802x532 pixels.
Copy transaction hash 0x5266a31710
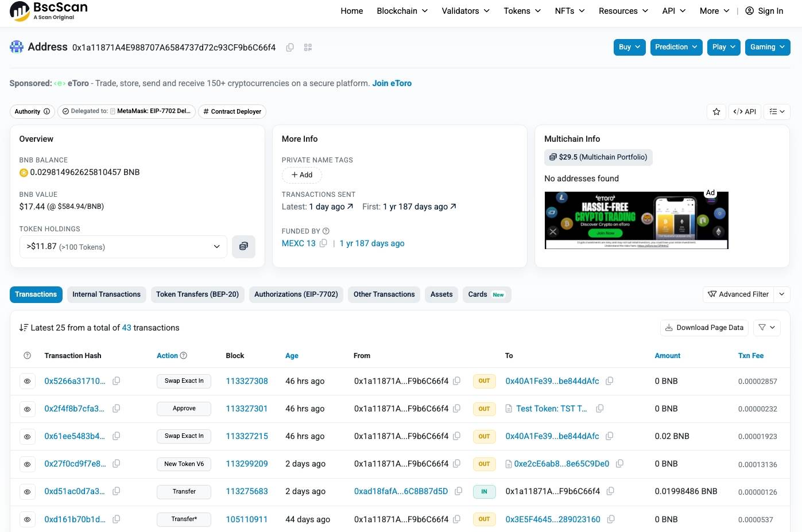pyautogui.click(x=116, y=380)
